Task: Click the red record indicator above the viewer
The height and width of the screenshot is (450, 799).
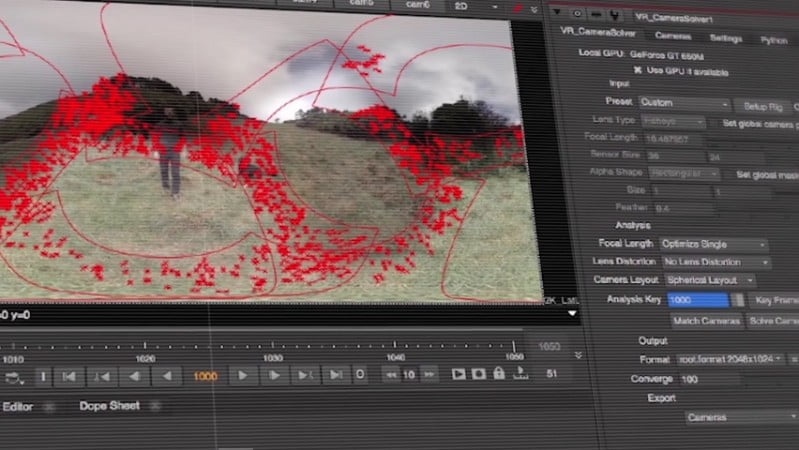Action: pos(518,8)
